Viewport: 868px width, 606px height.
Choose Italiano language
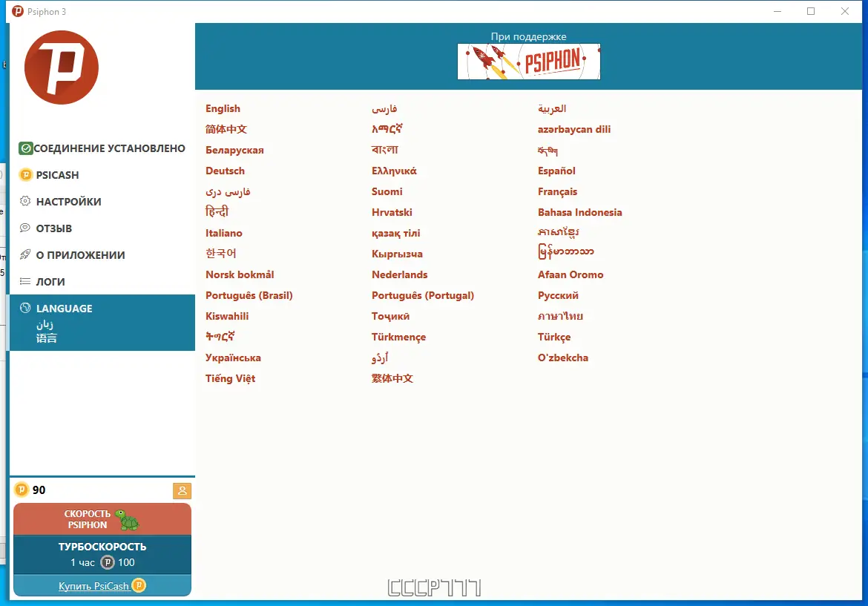[x=223, y=233]
